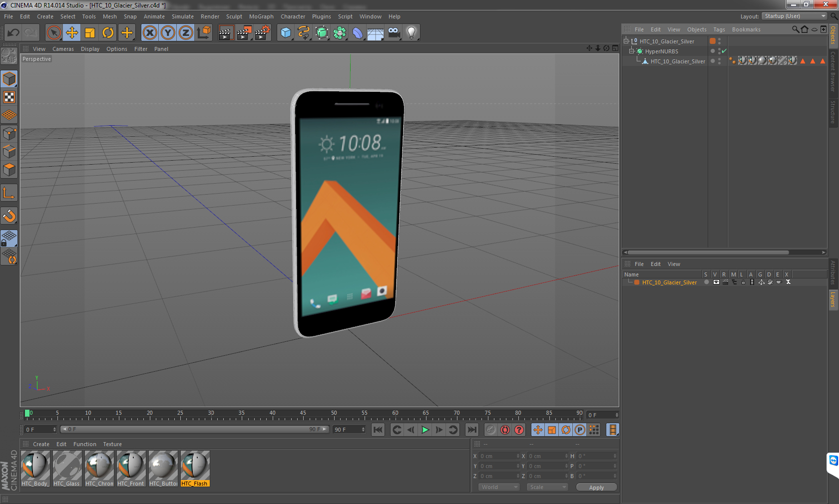Enable the Axis mode icon
The width and height of the screenshot is (839, 504).
point(9,193)
